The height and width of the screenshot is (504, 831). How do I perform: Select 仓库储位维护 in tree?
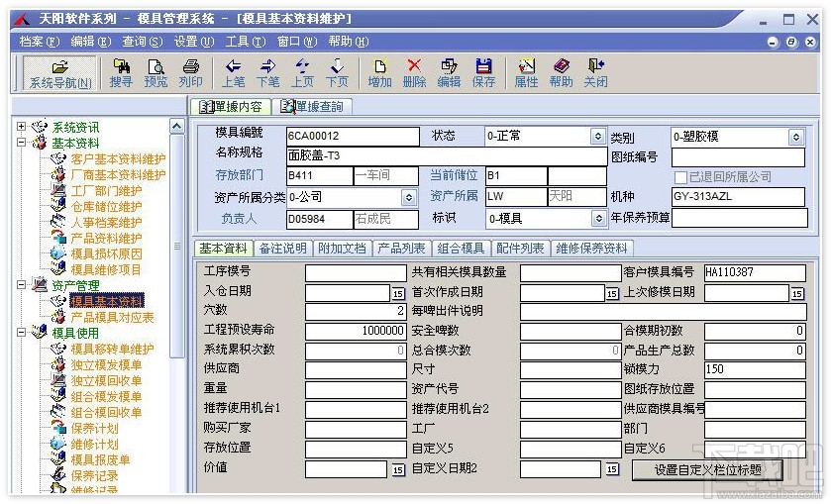click(106, 206)
